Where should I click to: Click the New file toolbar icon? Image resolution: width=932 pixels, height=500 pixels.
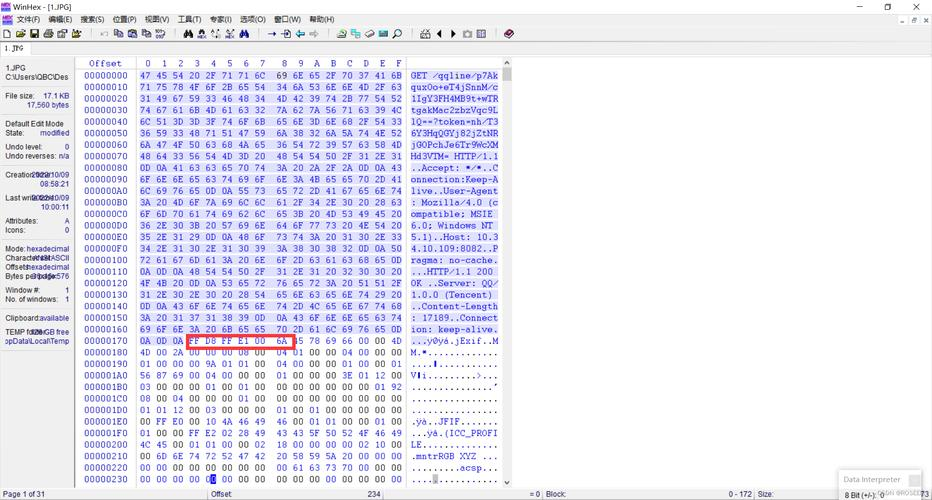click(x=7, y=34)
